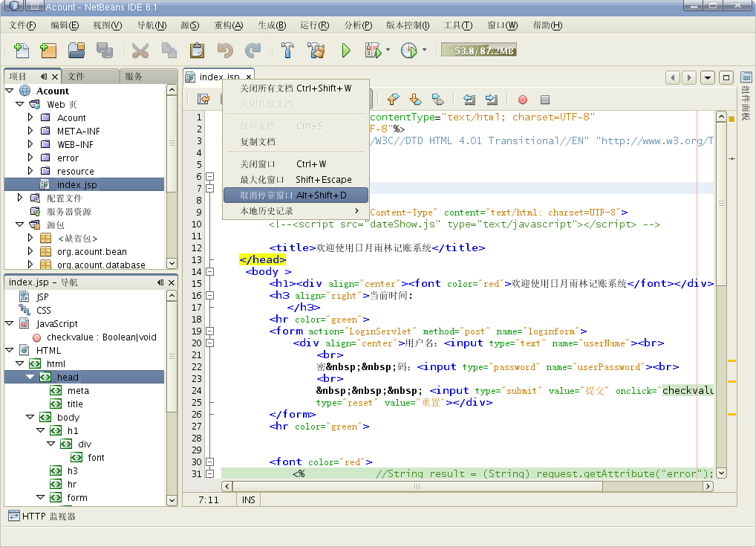
Task: Expand the WEB-INF folder
Action: pos(30,144)
